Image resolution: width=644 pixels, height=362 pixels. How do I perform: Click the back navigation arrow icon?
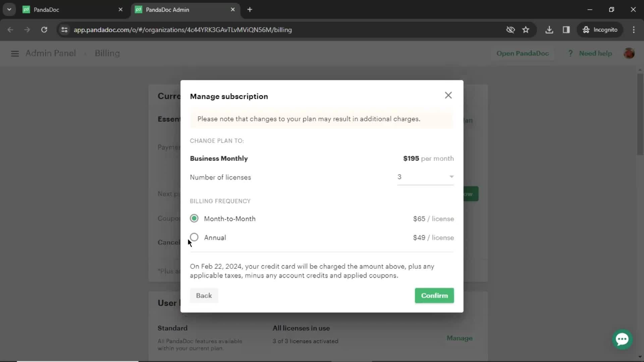pyautogui.click(x=11, y=29)
